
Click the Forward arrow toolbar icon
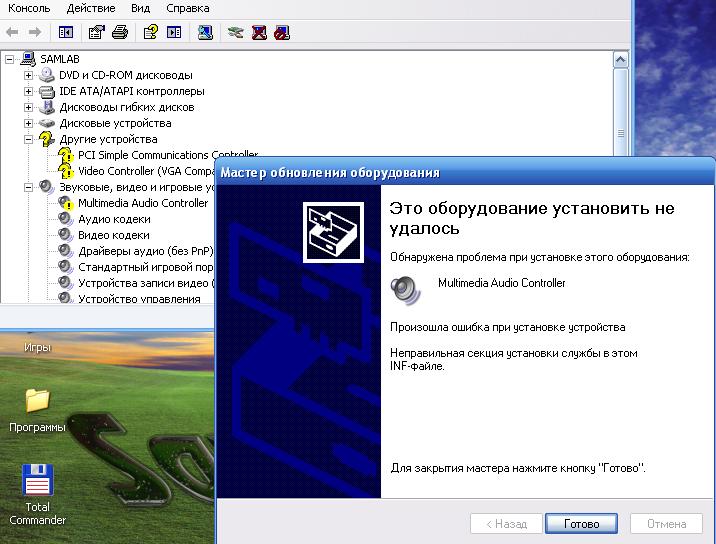(x=35, y=32)
